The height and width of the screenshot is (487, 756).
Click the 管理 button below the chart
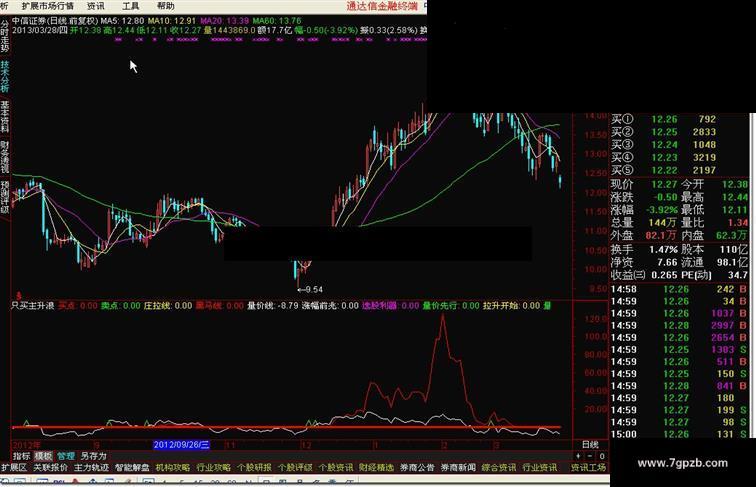(x=66, y=456)
